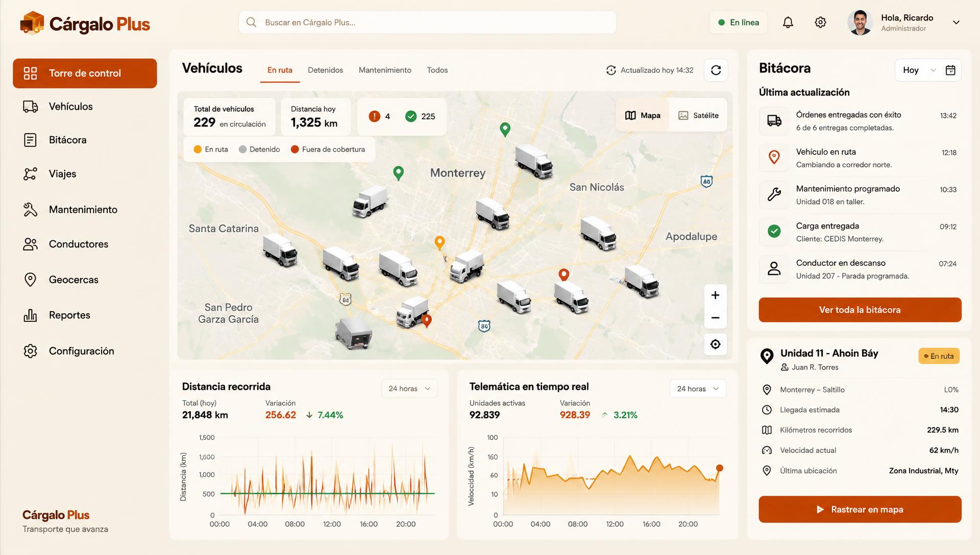Open Telemática 24 horas dropdown

coord(698,389)
